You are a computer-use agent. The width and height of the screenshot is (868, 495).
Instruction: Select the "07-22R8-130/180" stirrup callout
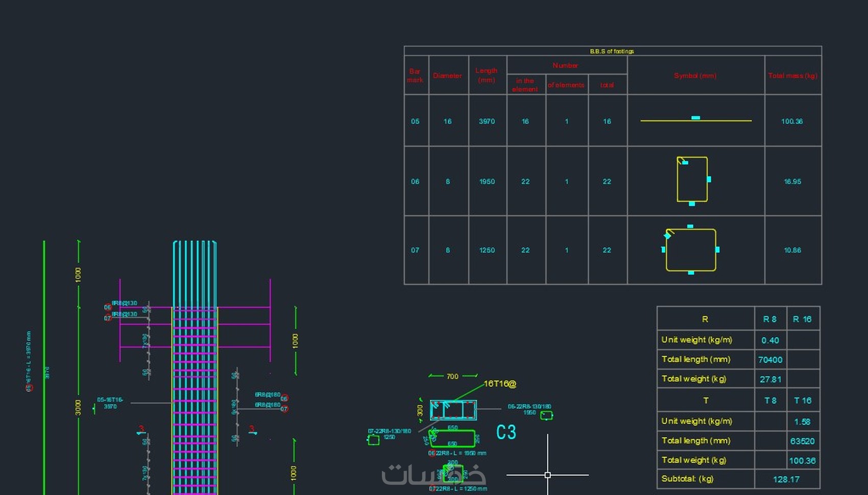point(390,434)
